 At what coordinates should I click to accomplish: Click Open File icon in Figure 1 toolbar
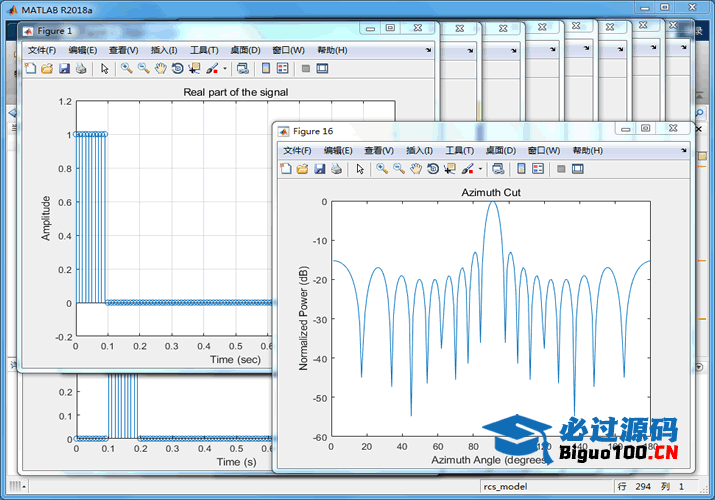pyautogui.click(x=47, y=68)
